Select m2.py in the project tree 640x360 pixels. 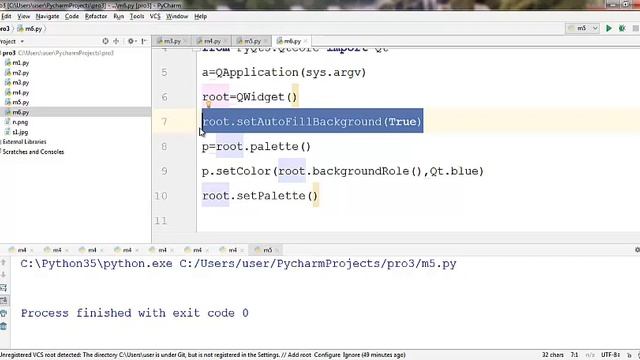20,73
